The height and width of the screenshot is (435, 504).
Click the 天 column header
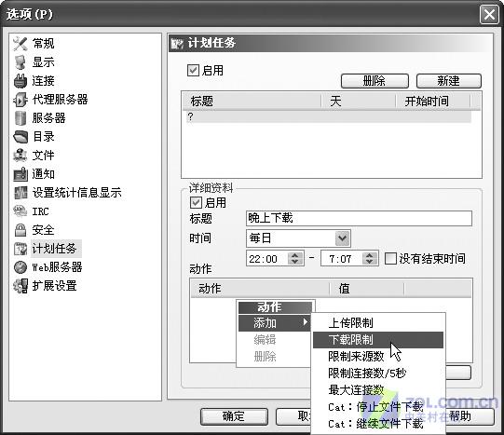(358, 102)
